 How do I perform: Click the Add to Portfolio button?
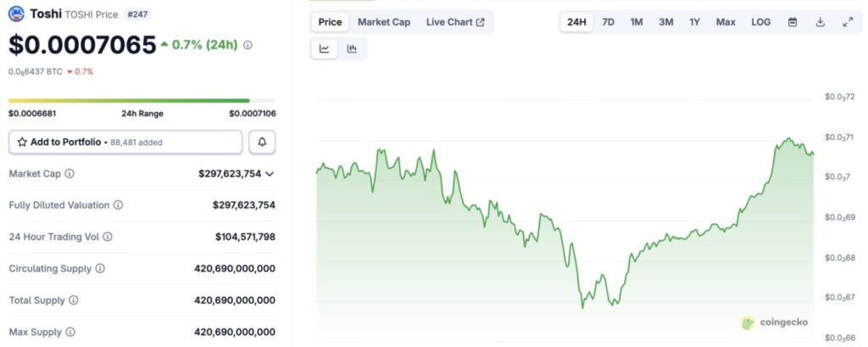(x=125, y=143)
